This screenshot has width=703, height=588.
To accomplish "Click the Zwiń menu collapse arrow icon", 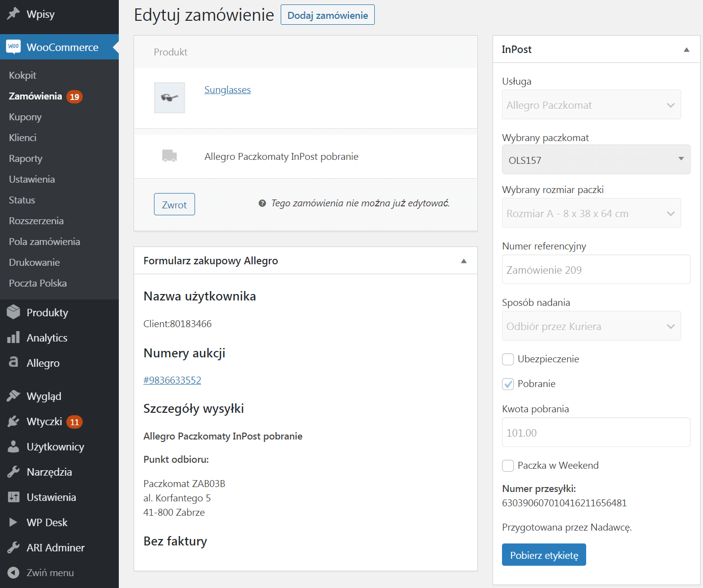I will [x=13, y=573].
